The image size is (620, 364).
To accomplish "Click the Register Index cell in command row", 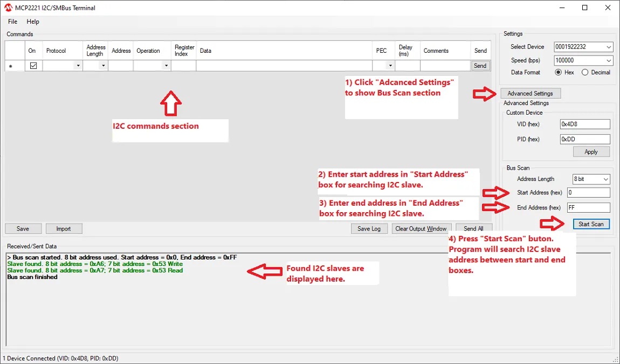I will (x=183, y=66).
